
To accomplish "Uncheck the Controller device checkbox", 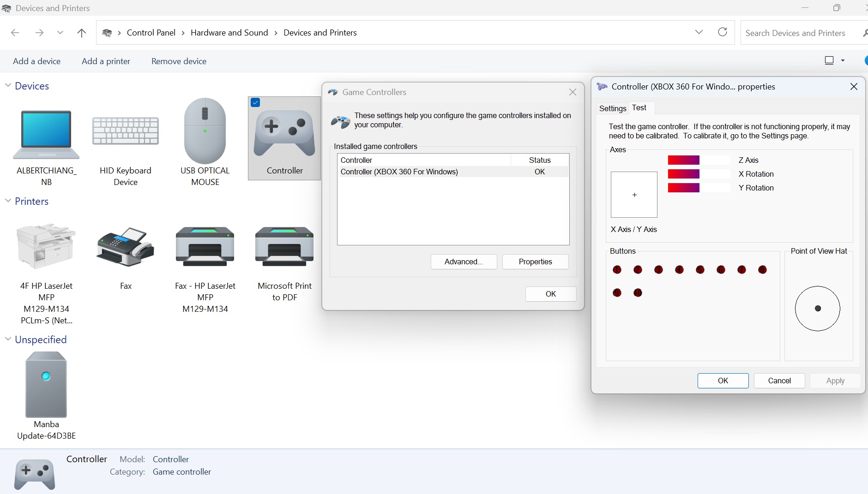I will coord(255,102).
